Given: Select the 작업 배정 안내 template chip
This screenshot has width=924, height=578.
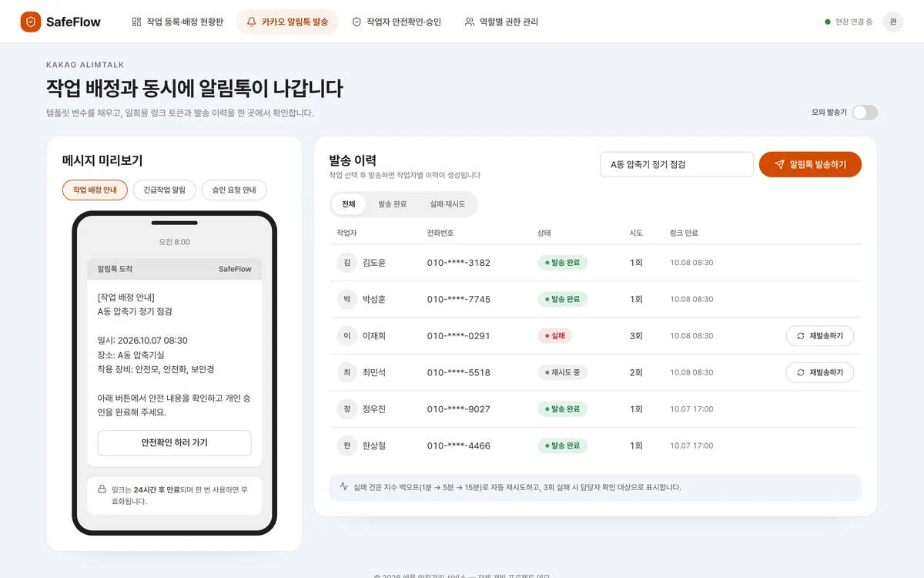Looking at the screenshot, I should [95, 190].
